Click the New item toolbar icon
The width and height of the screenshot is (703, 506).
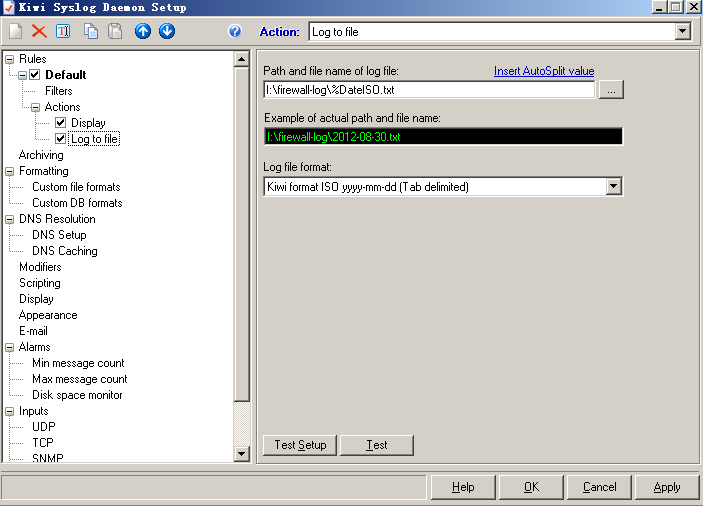tap(16, 31)
